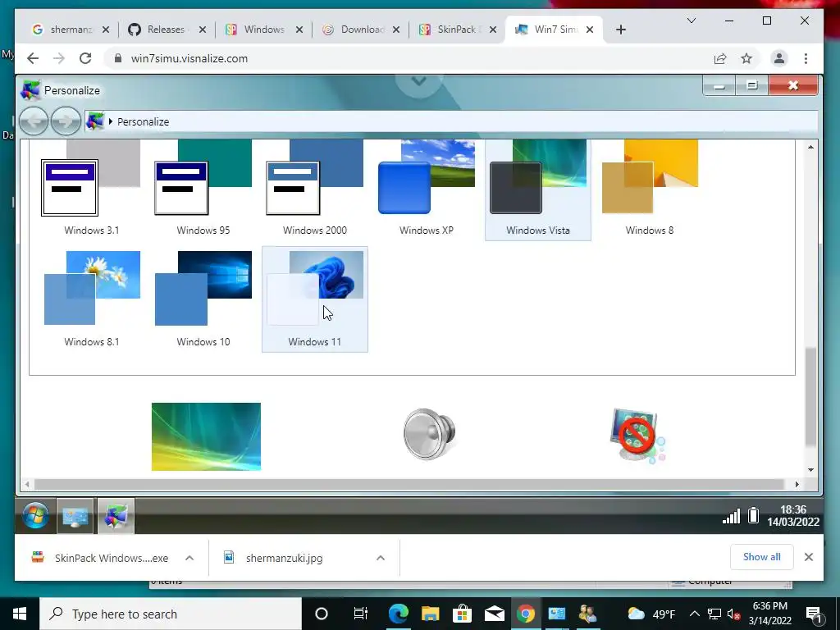840x630 pixels.
Task: Reload the win7simu page
Action: 85,58
